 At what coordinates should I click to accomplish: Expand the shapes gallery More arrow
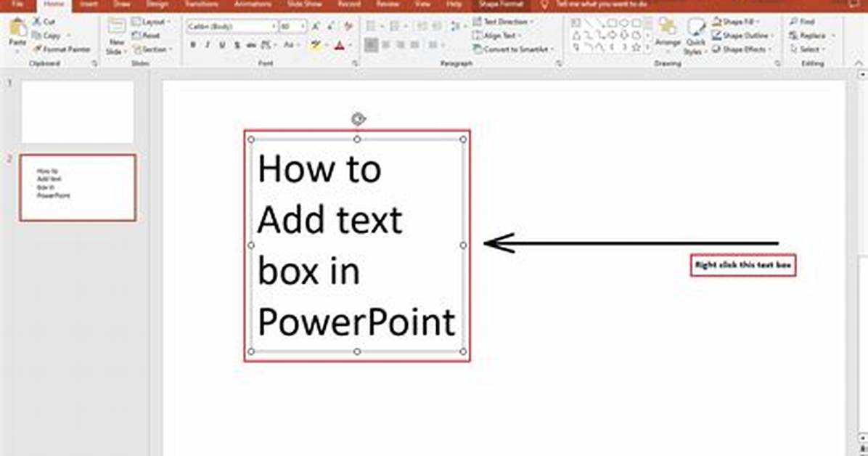(x=647, y=49)
